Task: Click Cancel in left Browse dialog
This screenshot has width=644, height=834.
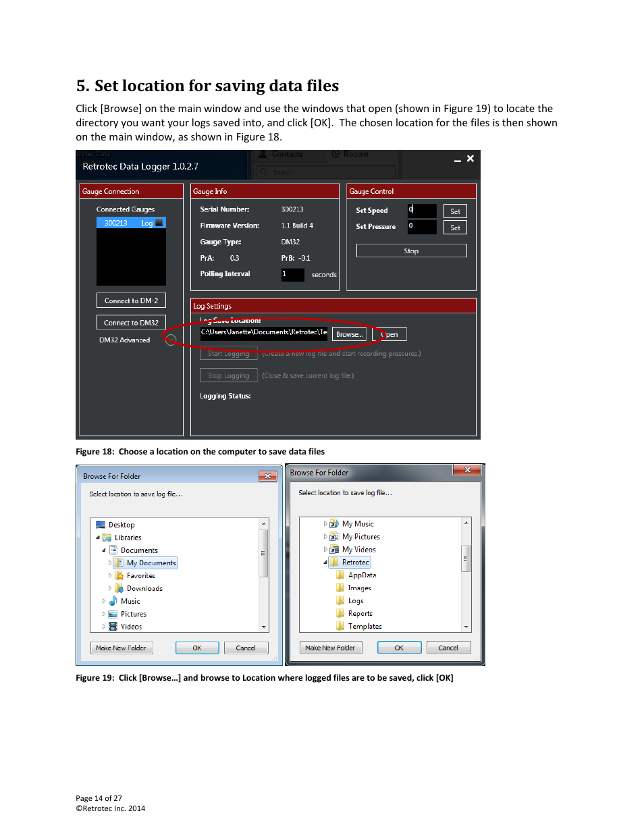Action: (246, 648)
